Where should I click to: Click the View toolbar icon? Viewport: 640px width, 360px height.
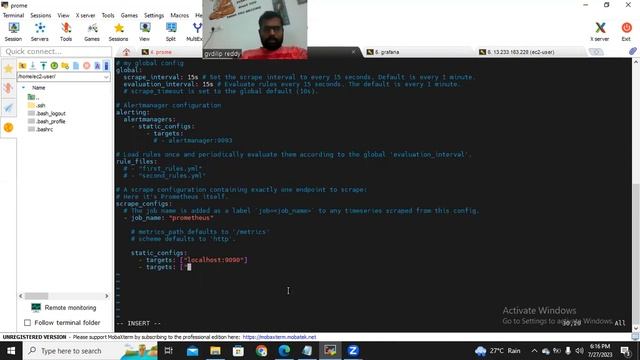pyautogui.click(x=144, y=32)
